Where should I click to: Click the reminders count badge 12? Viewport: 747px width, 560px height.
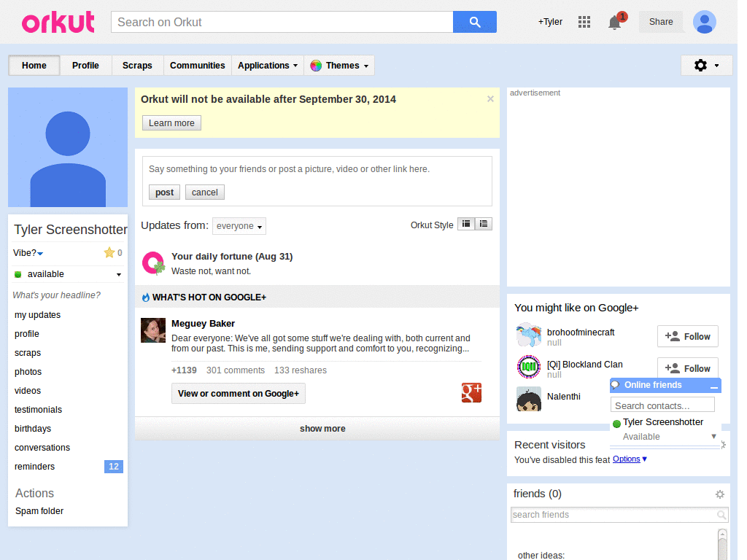[113, 467]
